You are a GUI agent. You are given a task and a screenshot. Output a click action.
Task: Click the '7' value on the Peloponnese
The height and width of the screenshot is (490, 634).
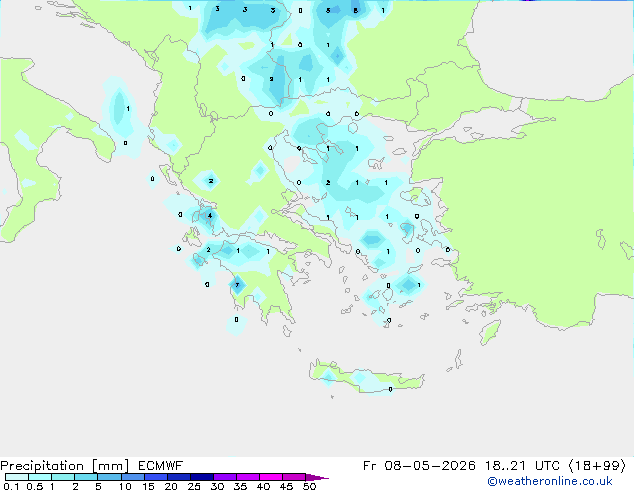237,285
